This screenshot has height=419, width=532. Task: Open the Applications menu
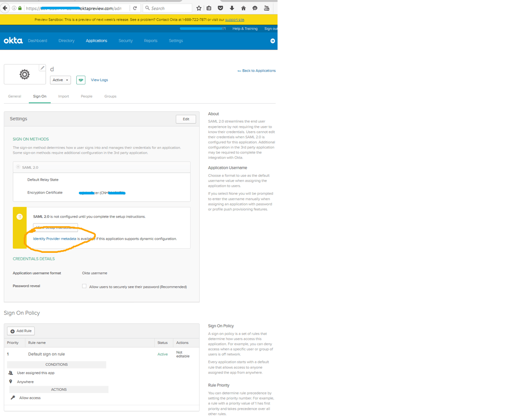click(x=97, y=41)
